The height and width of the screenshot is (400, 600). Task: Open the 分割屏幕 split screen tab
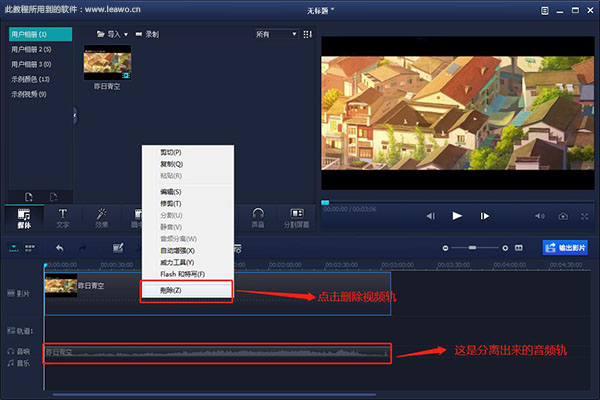tap(297, 219)
